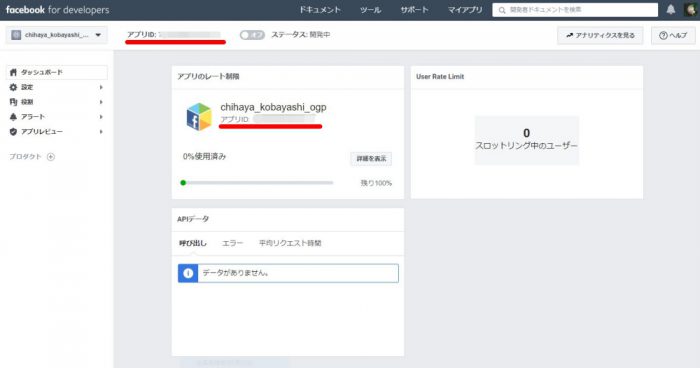Image resolution: width=700 pixels, height=368 pixels.
Task: Switch to the 呼び出し tab
Action: (193, 243)
